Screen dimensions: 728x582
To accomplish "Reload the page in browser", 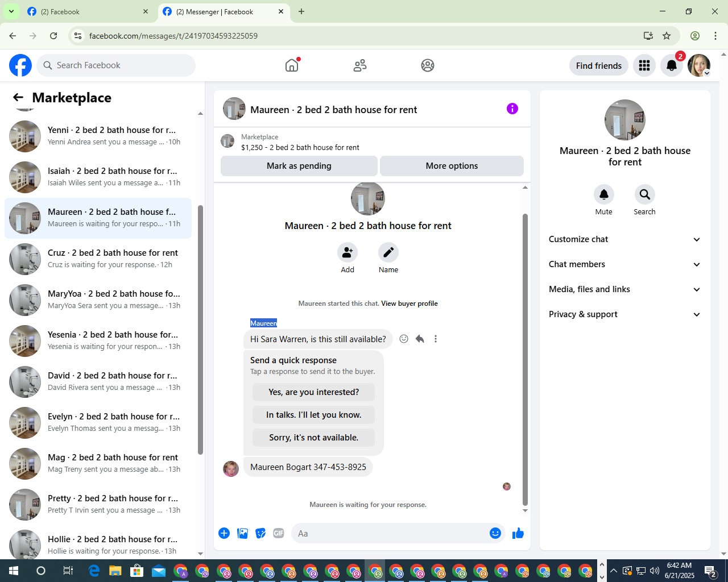I will (x=53, y=36).
